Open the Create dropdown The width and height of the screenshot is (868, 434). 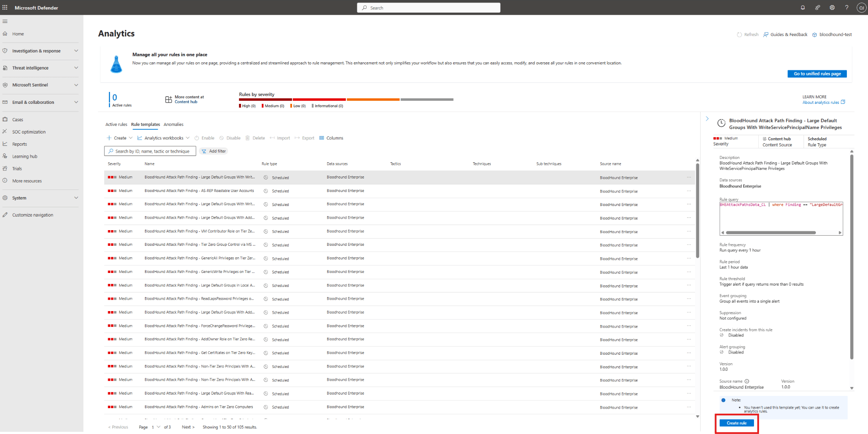(120, 138)
